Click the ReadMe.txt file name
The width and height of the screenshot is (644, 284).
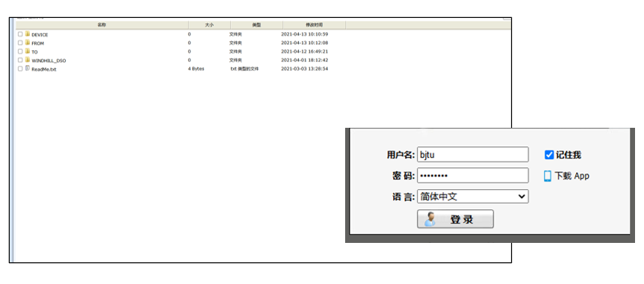44,70
